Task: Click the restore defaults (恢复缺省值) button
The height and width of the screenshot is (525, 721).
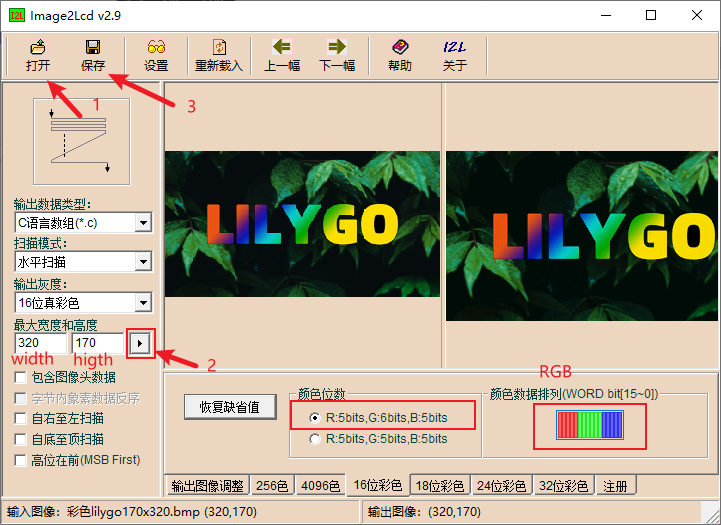Action: (229, 407)
